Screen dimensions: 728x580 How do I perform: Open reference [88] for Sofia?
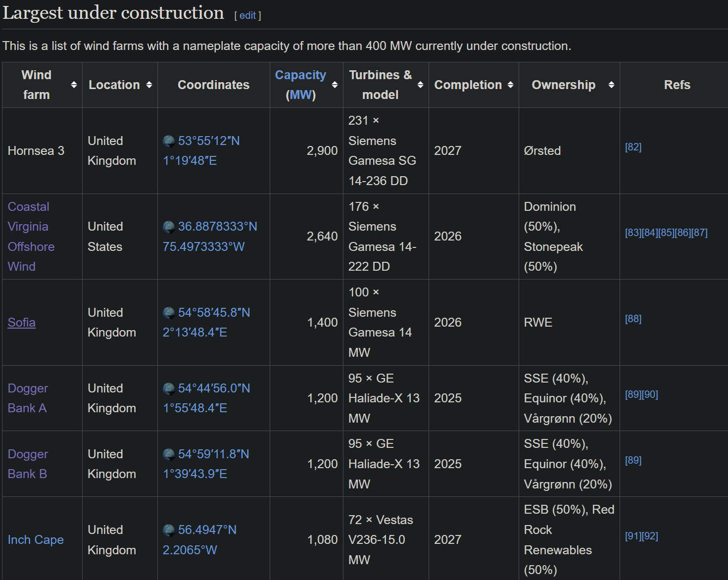633,319
